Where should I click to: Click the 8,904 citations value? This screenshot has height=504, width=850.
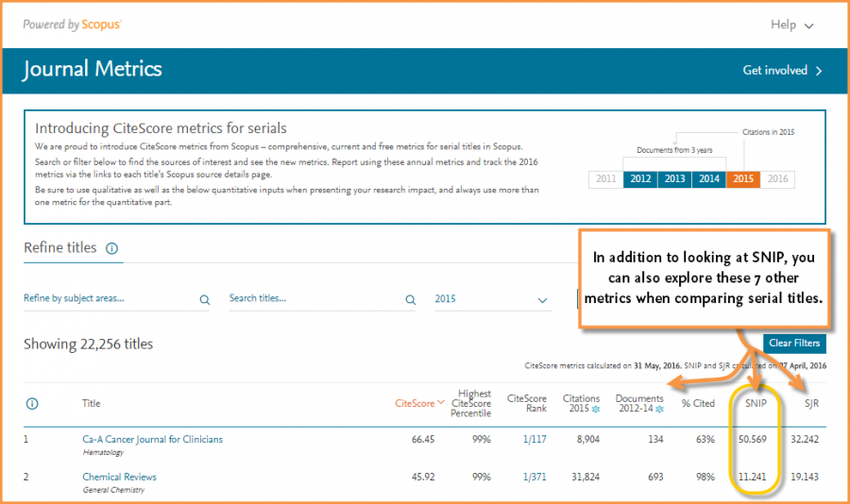588,440
